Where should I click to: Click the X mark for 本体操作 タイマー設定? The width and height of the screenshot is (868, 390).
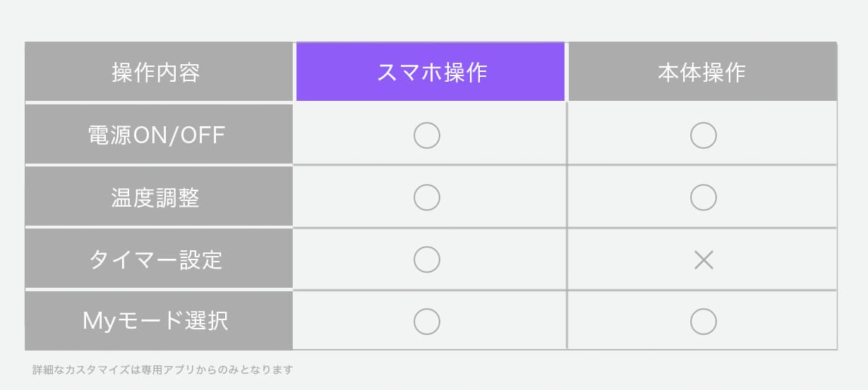coord(704,260)
